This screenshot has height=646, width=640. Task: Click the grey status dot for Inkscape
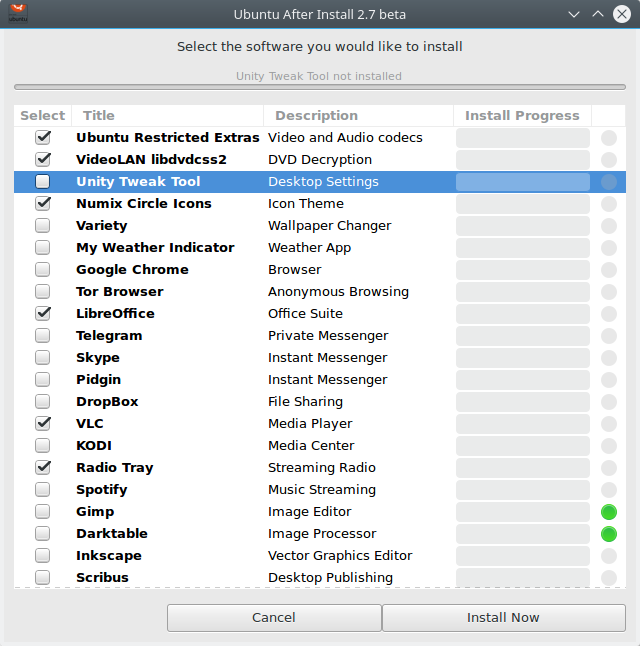coord(609,556)
